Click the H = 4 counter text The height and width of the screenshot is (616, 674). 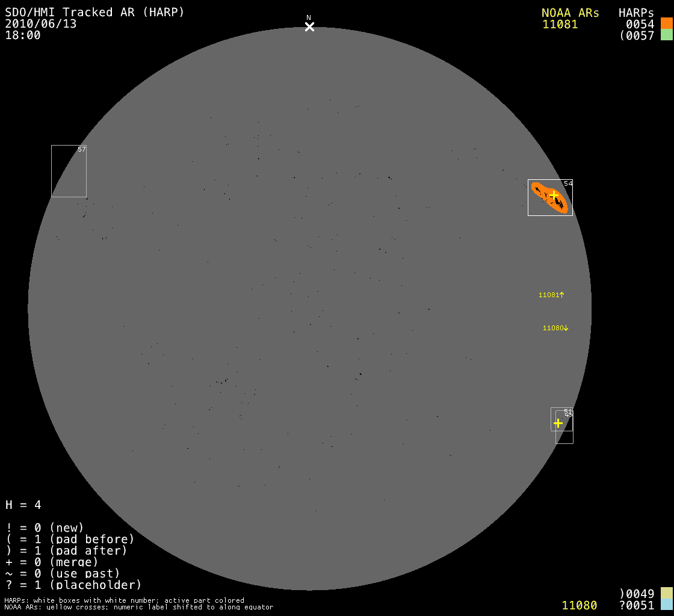point(23,505)
